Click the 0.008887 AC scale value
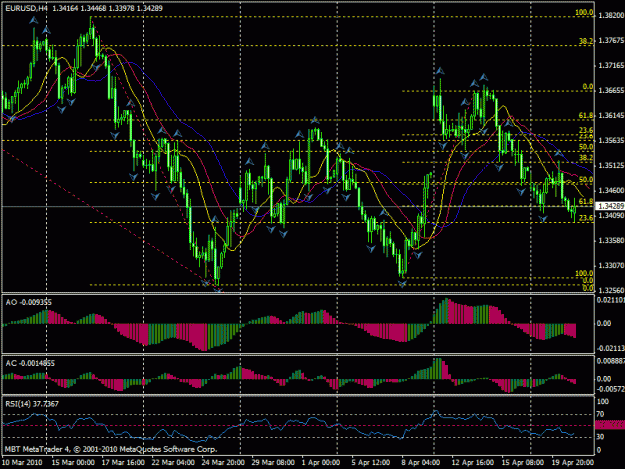Viewport: 625px width, 469px height. pyautogui.click(x=611, y=361)
